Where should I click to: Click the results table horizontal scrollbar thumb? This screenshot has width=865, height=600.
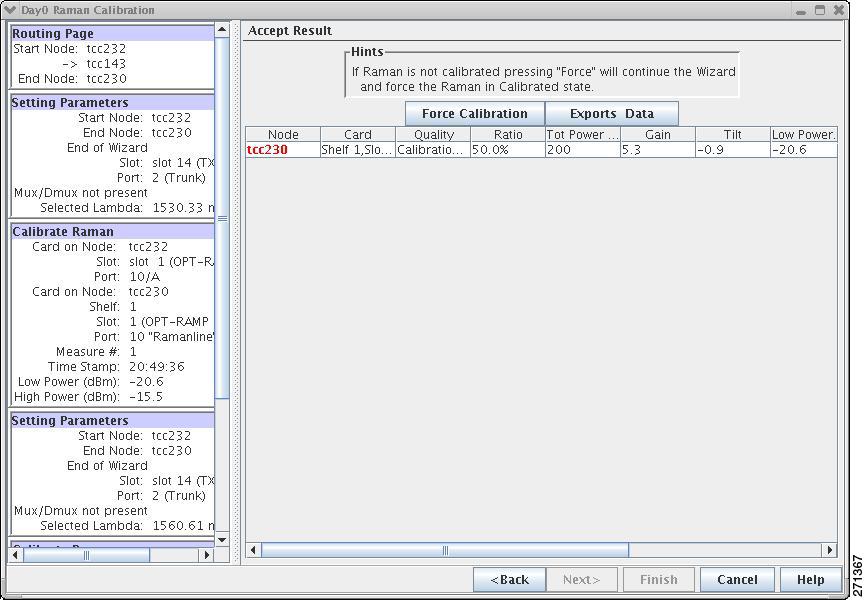pos(445,550)
